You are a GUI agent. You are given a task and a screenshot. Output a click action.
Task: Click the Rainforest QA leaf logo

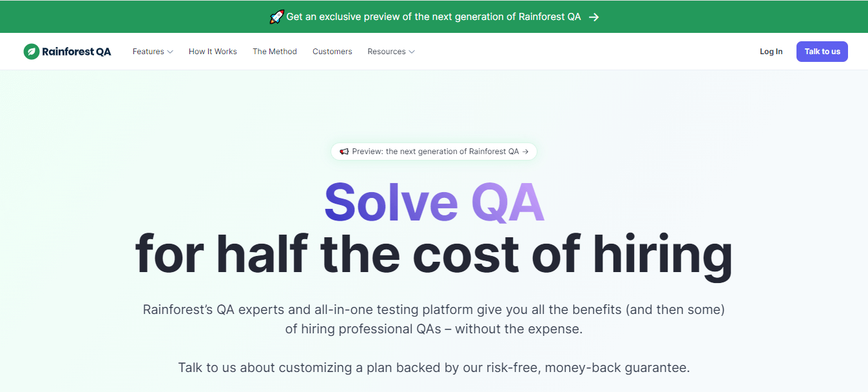click(31, 51)
